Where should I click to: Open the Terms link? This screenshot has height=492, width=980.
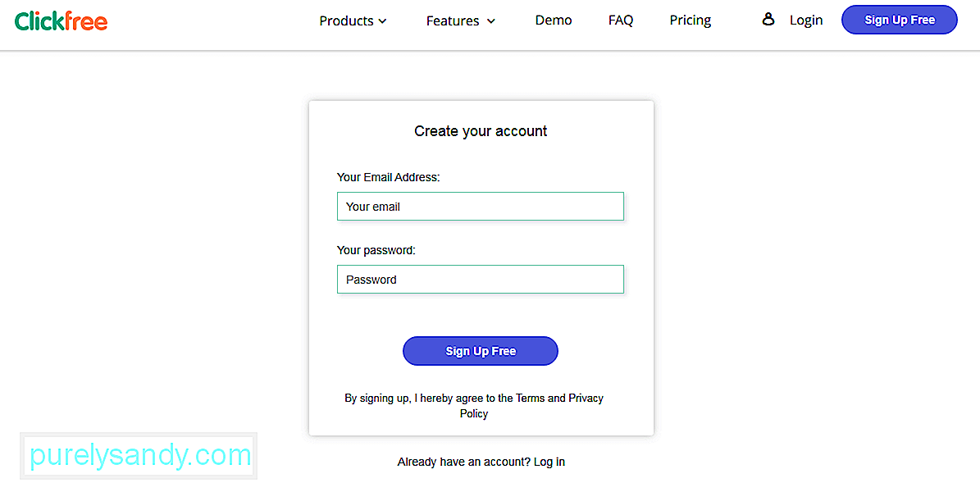[x=530, y=399]
